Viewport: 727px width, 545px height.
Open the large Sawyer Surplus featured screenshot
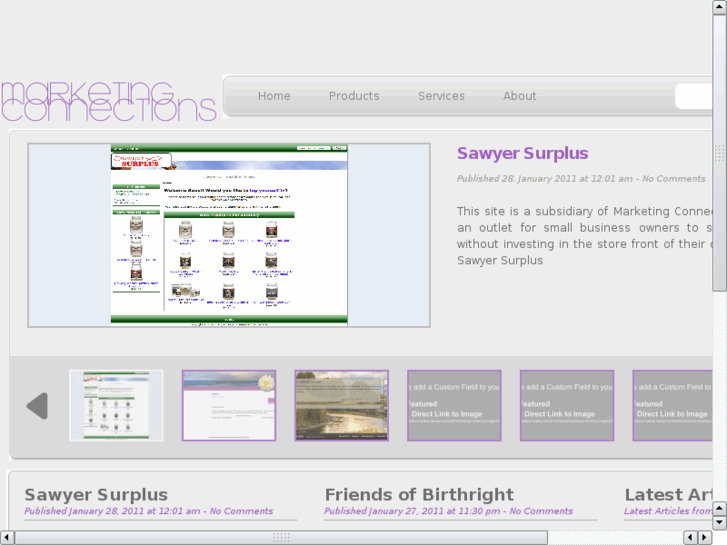229,235
